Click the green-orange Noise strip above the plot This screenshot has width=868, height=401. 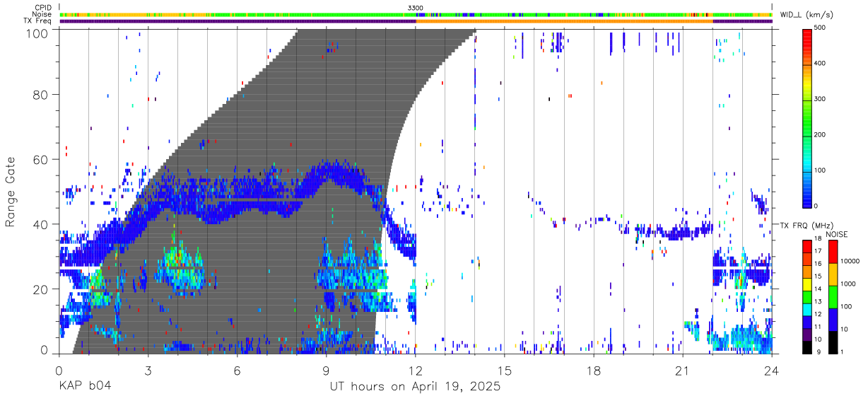click(416, 14)
